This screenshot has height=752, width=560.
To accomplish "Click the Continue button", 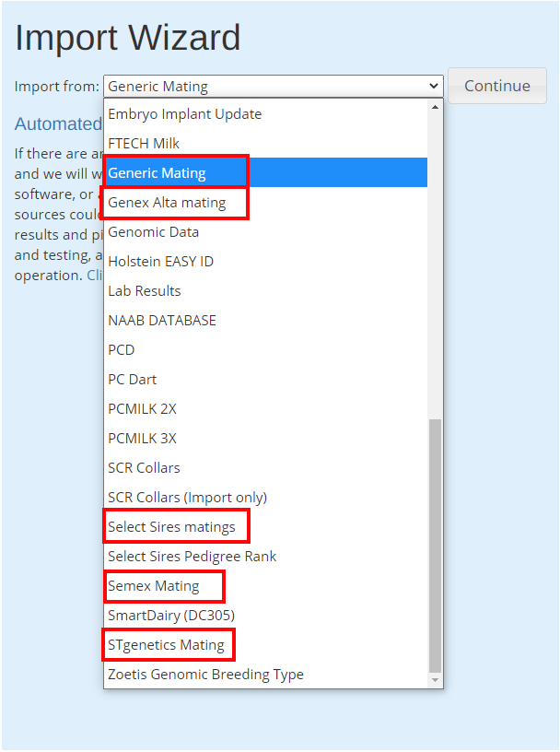I will [x=497, y=86].
